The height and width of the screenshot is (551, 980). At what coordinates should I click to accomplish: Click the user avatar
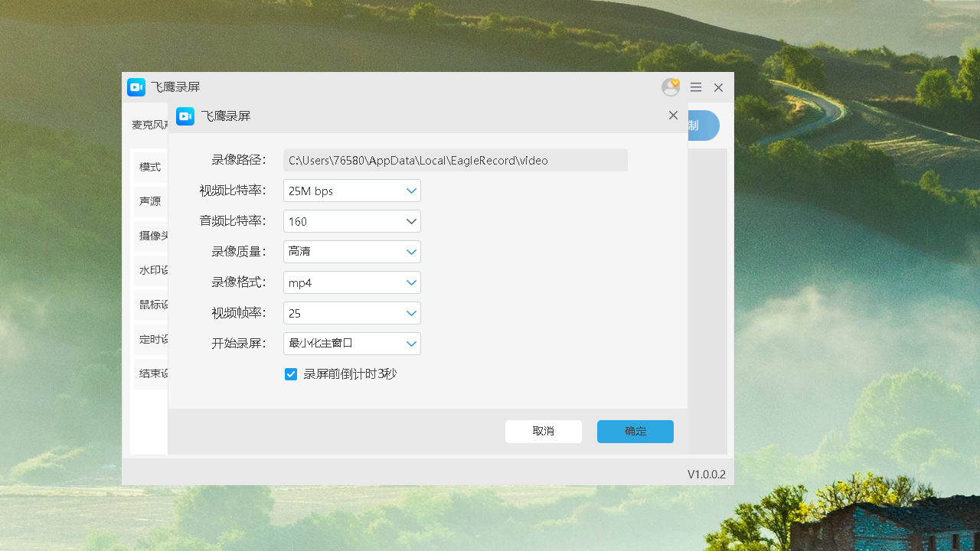click(x=669, y=87)
